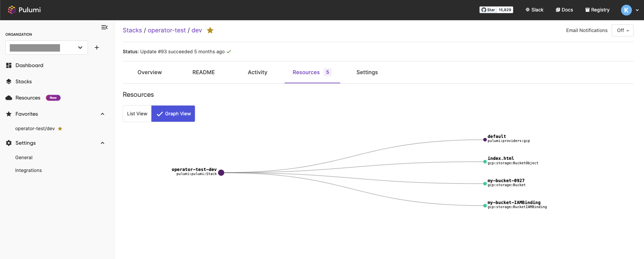Click the "default" node label
644x259 pixels.
(497, 136)
